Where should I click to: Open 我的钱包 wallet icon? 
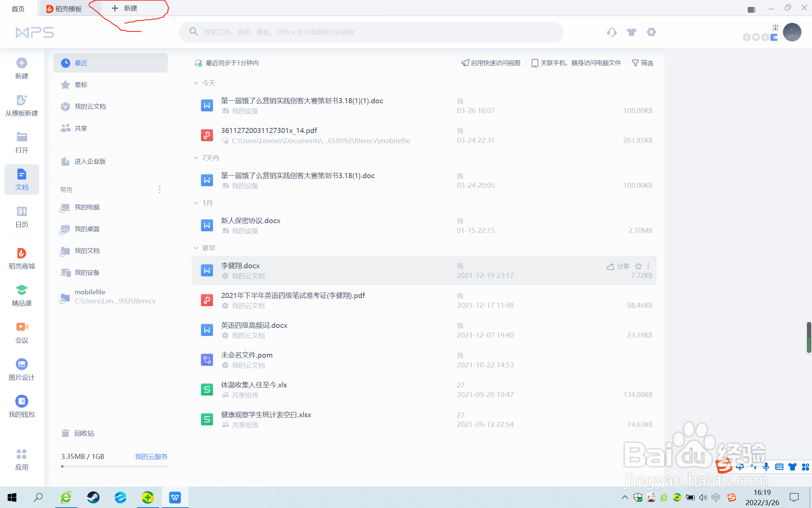(22, 401)
